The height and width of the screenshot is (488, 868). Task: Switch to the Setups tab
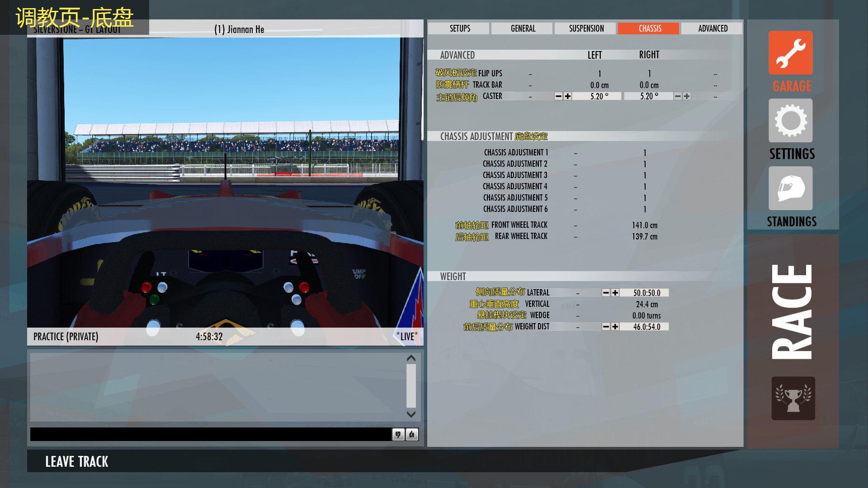point(458,28)
